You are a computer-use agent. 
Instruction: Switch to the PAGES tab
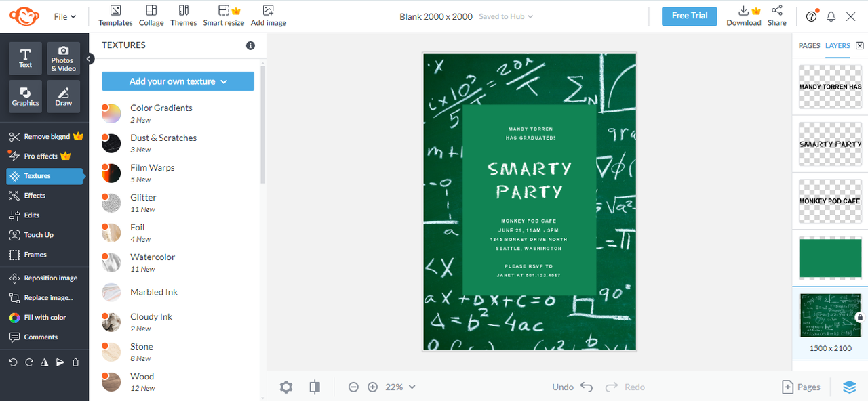[809, 45]
